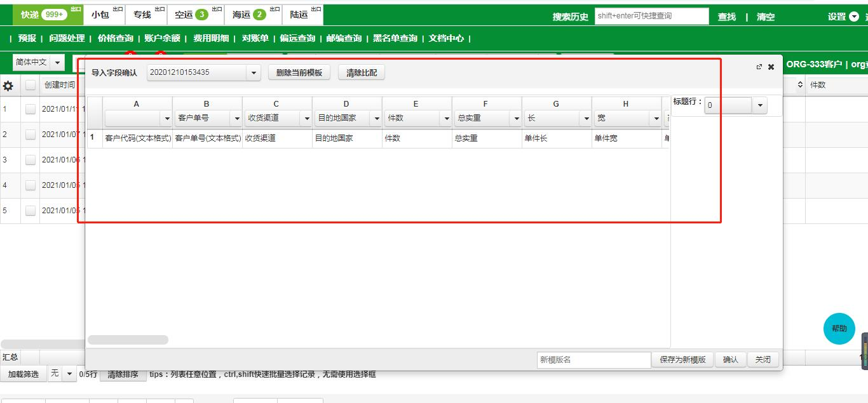Image resolution: width=868 pixels, height=403 pixels.
Task: Open the 简体中文 language dropdown
Action: pyautogui.click(x=58, y=62)
